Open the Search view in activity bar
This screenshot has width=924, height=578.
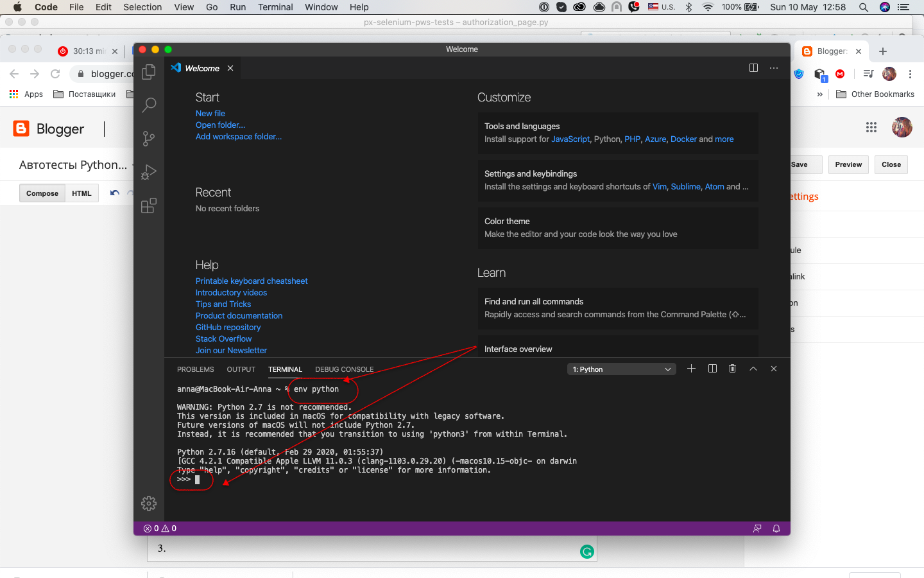[x=149, y=105]
